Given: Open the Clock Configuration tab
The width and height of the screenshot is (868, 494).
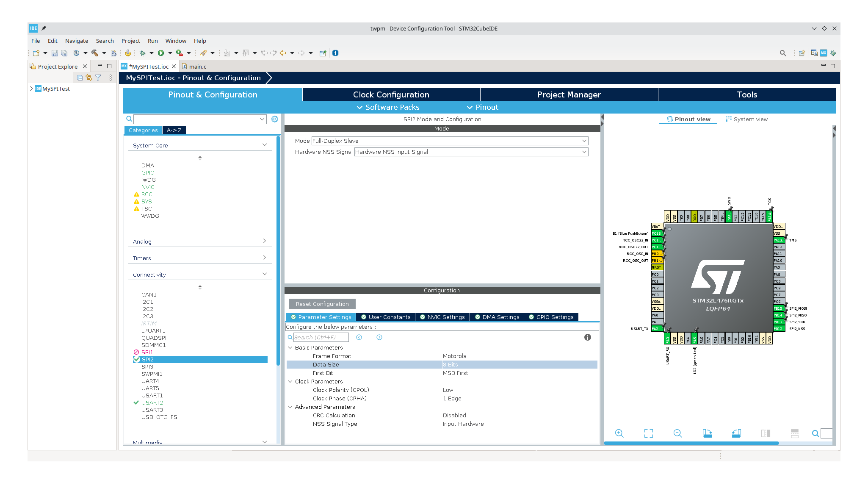Looking at the screenshot, I should (391, 94).
